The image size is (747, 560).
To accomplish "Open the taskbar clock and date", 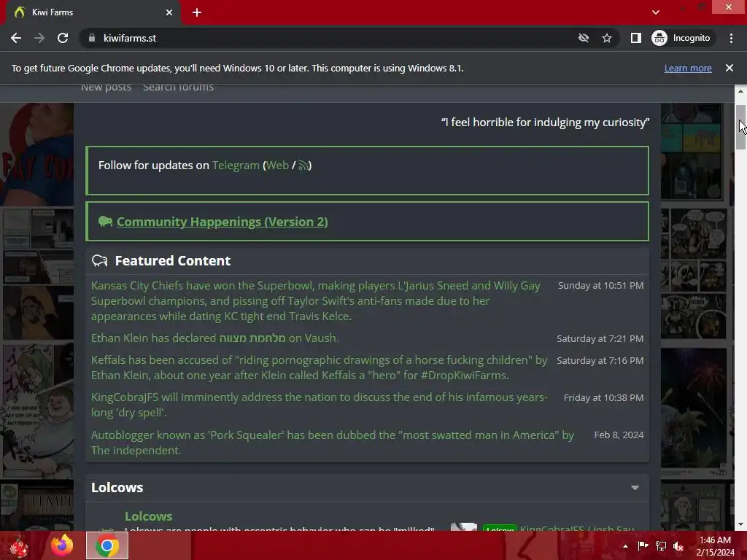I will 715,546.
